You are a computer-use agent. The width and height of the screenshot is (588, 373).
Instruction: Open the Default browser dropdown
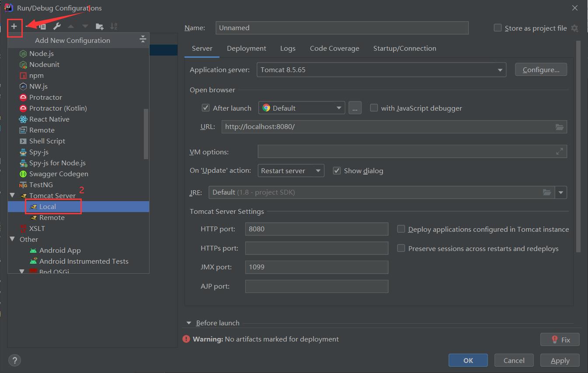(302, 108)
